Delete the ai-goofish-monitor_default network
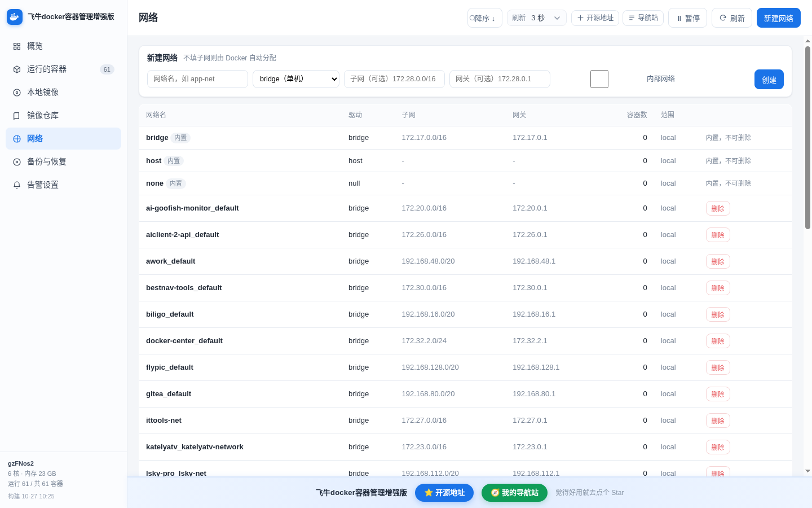 pyautogui.click(x=718, y=208)
